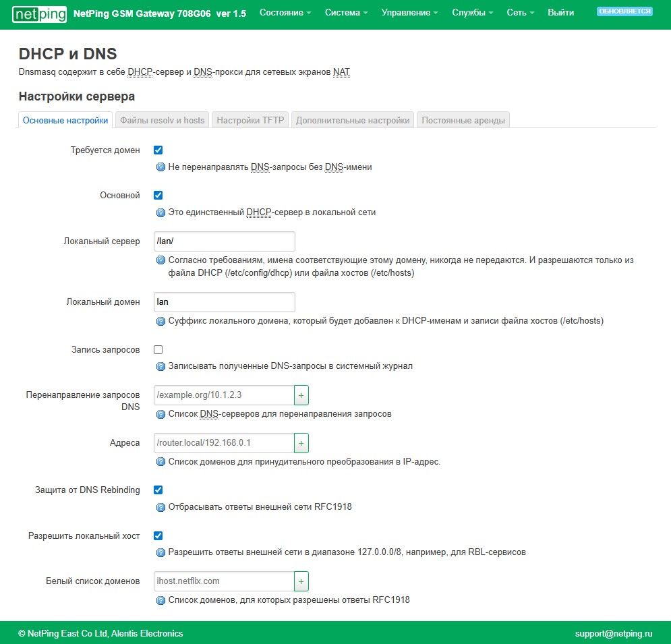This screenshot has height=644, width=671.
Task: Open the Сеть dropdown menu
Action: tap(519, 13)
